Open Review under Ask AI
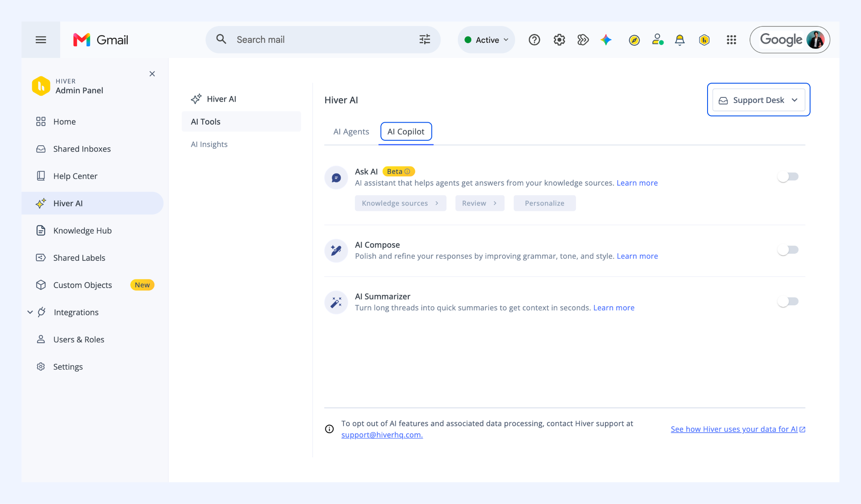Image resolution: width=861 pixels, height=504 pixels. 480,203
